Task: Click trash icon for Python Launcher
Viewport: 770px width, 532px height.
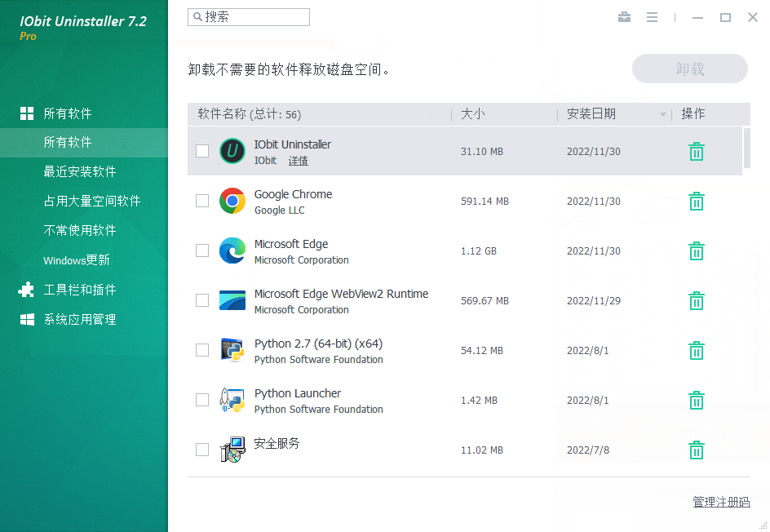Action: 696,401
